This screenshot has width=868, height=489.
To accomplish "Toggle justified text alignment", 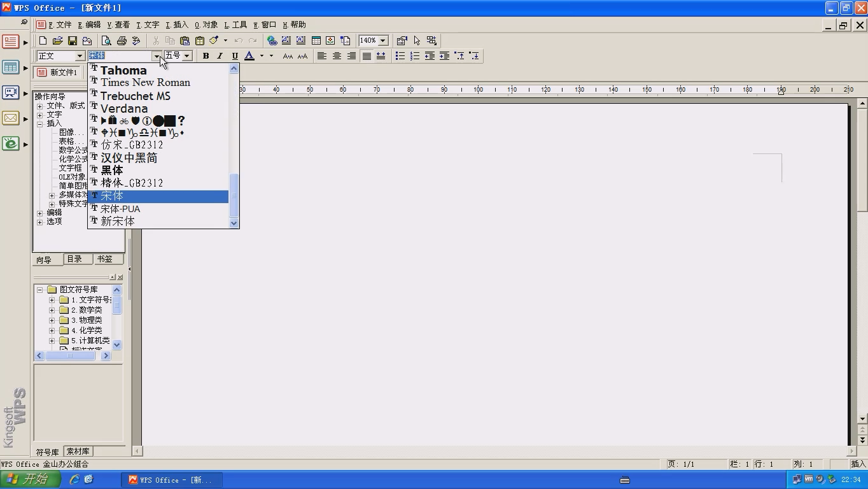I will tap(367, 56).
